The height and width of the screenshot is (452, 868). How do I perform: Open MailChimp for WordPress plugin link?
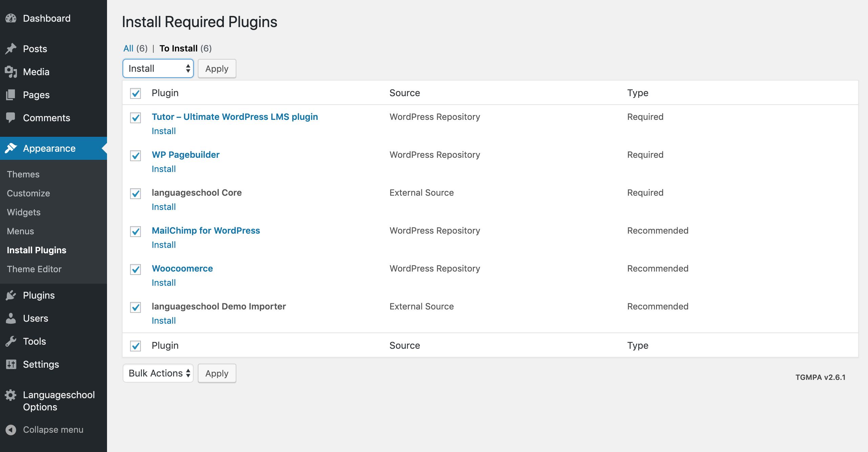(206, 231)
